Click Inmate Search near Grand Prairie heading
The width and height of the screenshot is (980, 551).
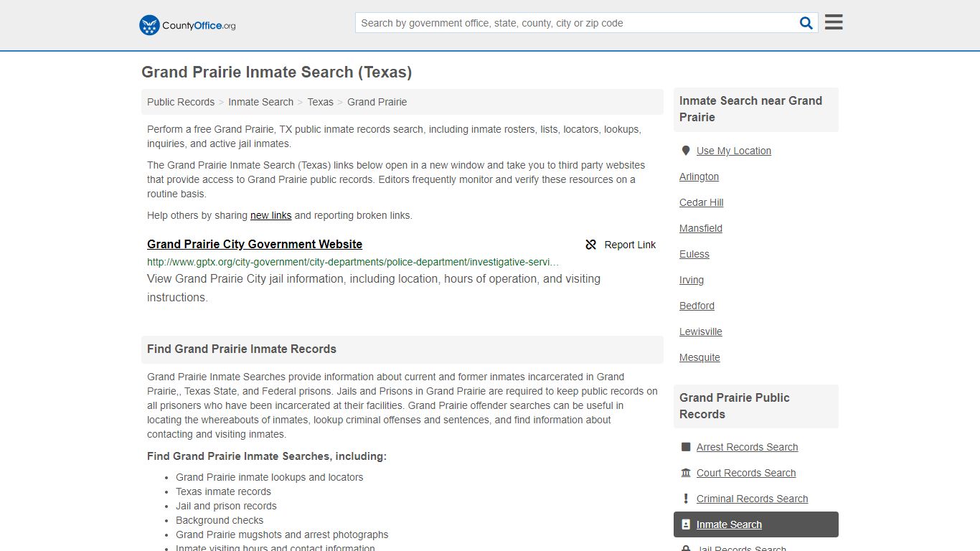pos(750,109)
